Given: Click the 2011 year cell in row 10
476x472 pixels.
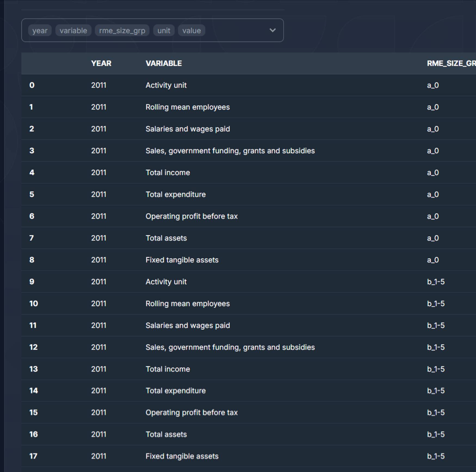Looking at the screenshot, I should 99,304.
